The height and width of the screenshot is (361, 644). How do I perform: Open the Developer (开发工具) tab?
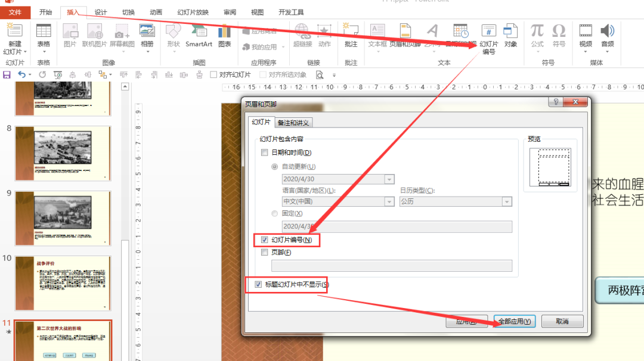click(291, 13)
